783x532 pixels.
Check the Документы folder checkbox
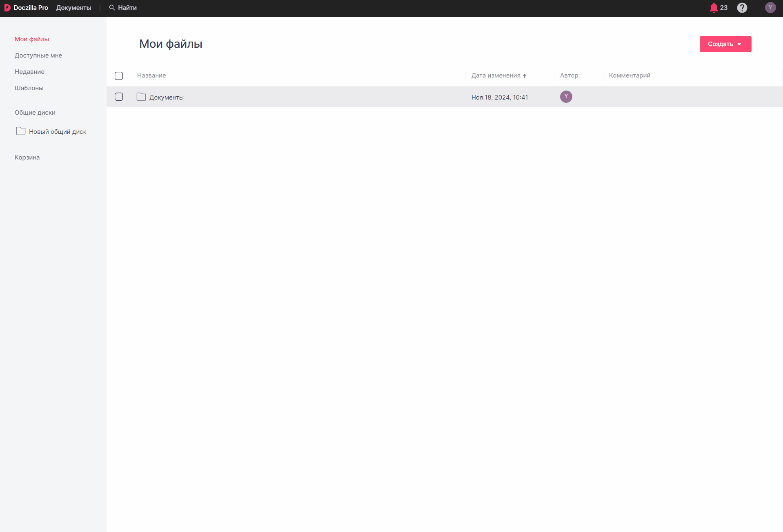click(x=119, y=97)
